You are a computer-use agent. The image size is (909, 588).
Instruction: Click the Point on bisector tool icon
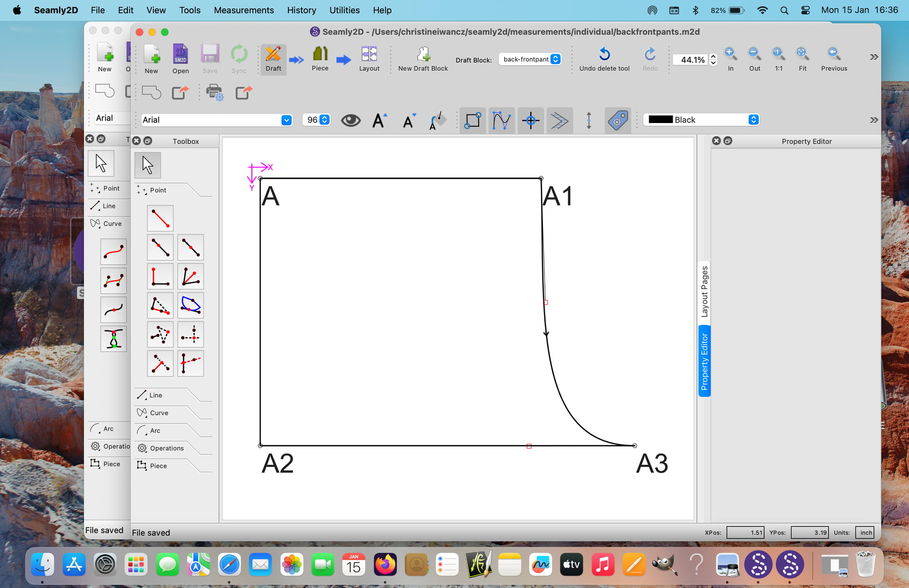190,277
